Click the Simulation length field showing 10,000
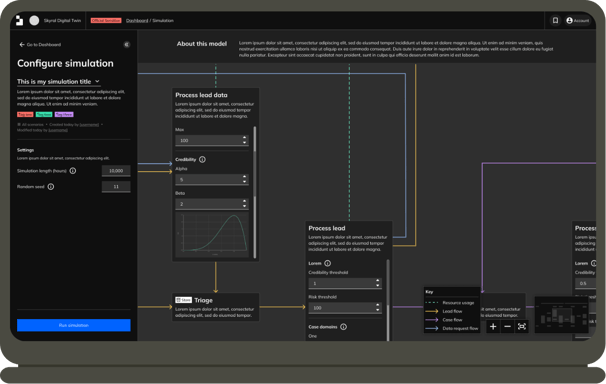This screenshot has width=606, height=384. click(x=116, y=171)
